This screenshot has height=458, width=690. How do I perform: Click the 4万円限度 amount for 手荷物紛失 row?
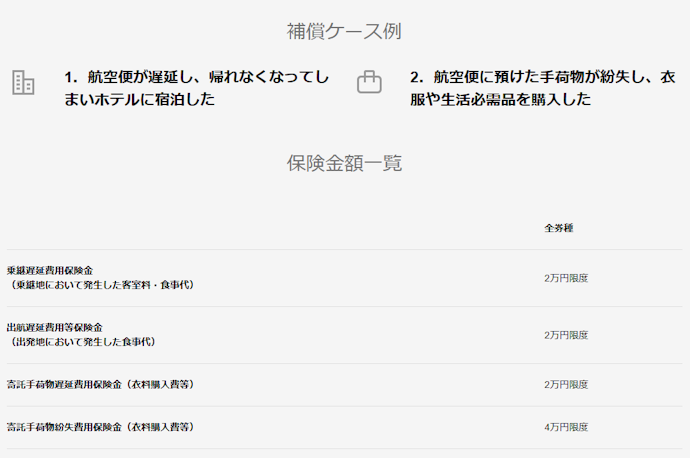pyautogui.click(x=566, y=427)
